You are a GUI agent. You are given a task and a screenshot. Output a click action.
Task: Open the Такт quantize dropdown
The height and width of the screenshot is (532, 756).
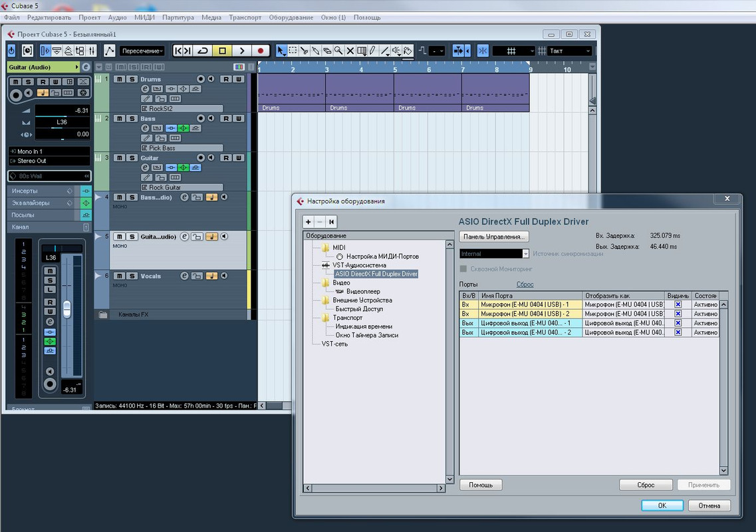pos(570,51)
